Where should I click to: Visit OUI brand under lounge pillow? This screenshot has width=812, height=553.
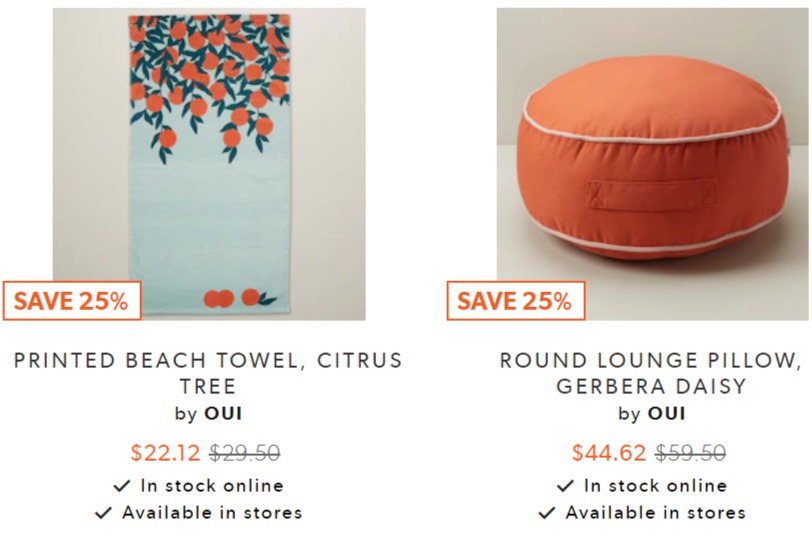pos(667,413)
